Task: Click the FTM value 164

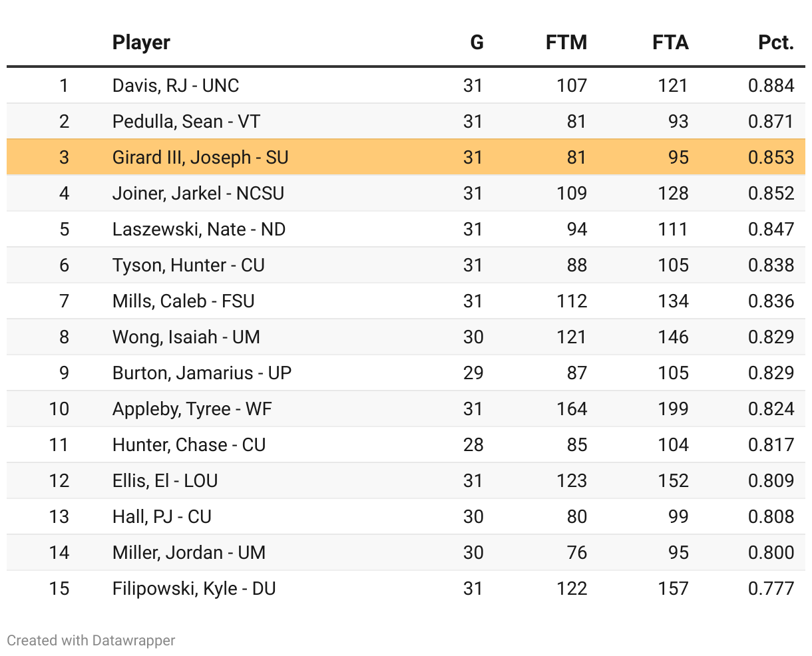Action: pyautogui.click(x=572, y=409)
